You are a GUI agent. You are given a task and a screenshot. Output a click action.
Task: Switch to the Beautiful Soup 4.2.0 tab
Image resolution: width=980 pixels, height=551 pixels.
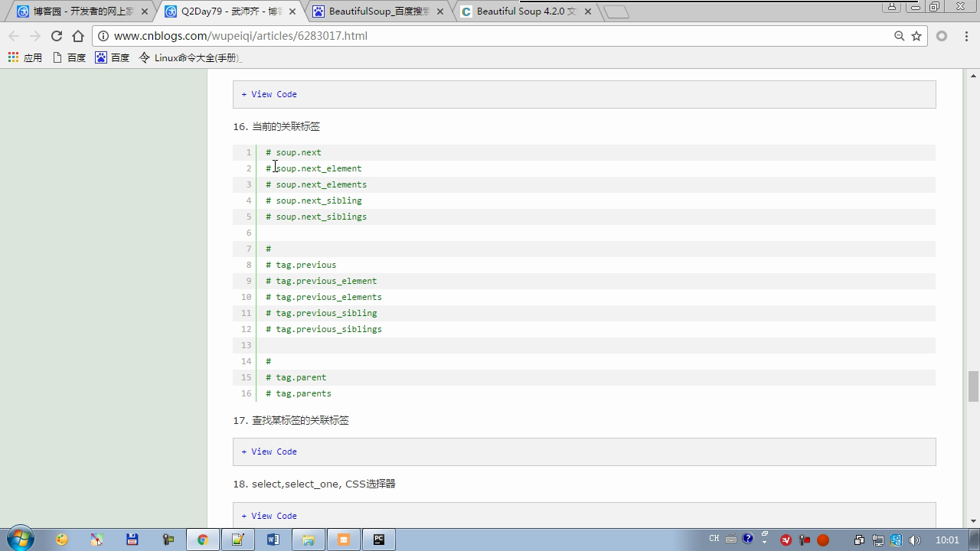coord(525,11)
